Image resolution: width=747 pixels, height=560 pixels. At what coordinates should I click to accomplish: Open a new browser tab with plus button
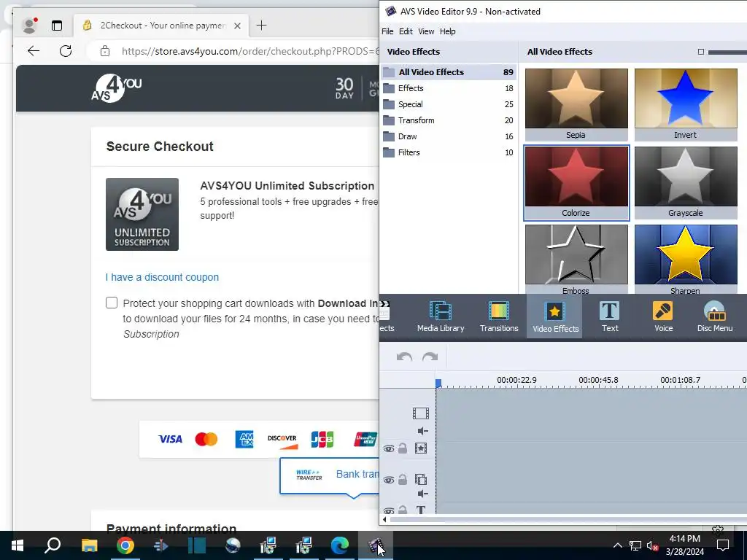[x=262, y=26]
